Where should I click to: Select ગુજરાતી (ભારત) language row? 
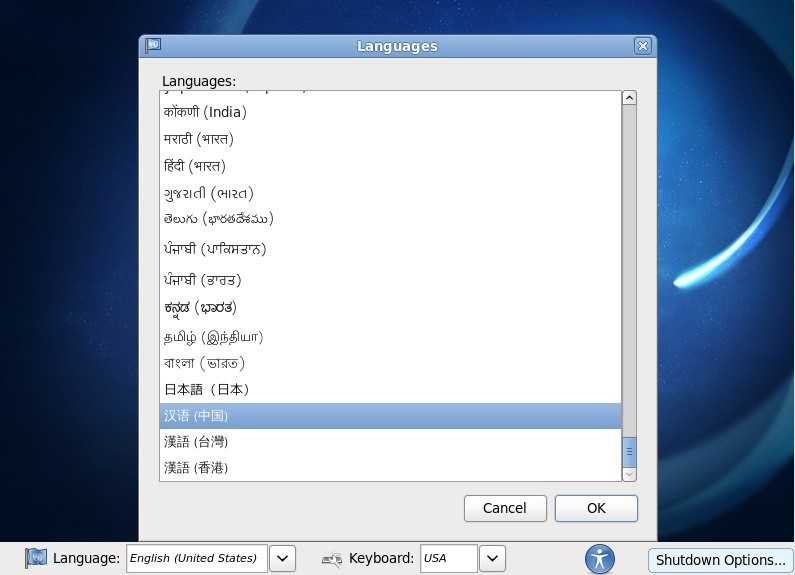click(390, 193)
